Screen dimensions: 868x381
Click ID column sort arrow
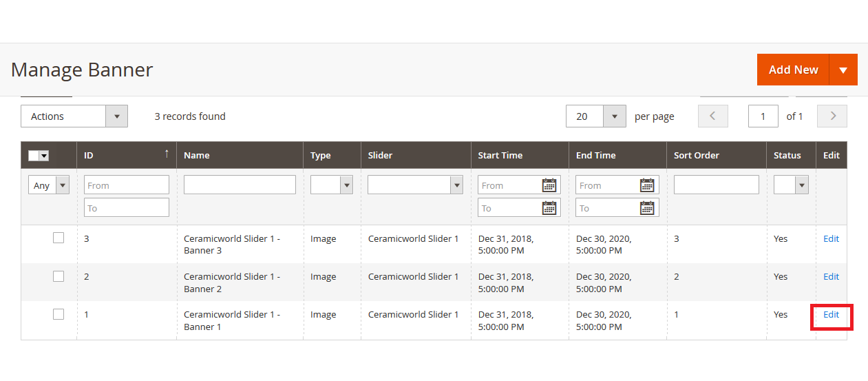166,154
